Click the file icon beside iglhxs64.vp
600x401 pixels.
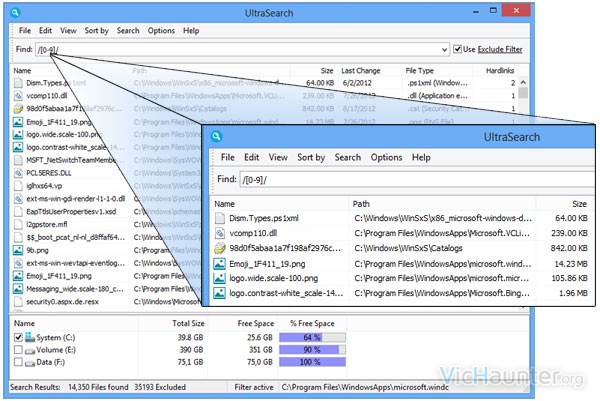coord(18,186)
